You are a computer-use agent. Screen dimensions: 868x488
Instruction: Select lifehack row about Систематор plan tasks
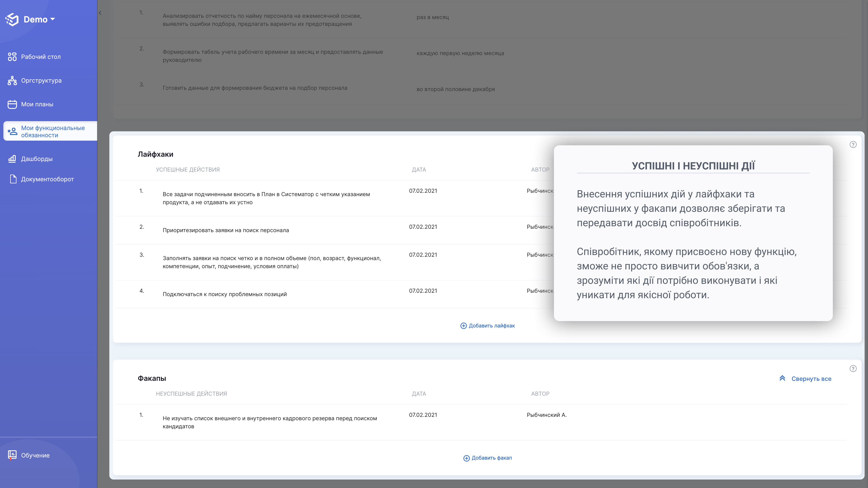[x=481, y=198]
